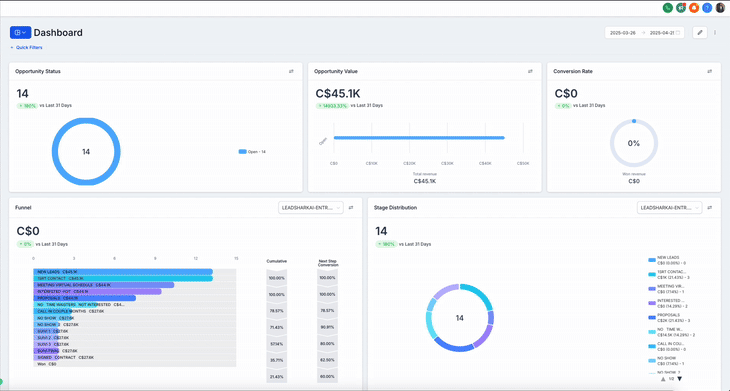Open the blue dashboard switcher button
This screenshot has width=730, height=391.
(x=20, y=33)
